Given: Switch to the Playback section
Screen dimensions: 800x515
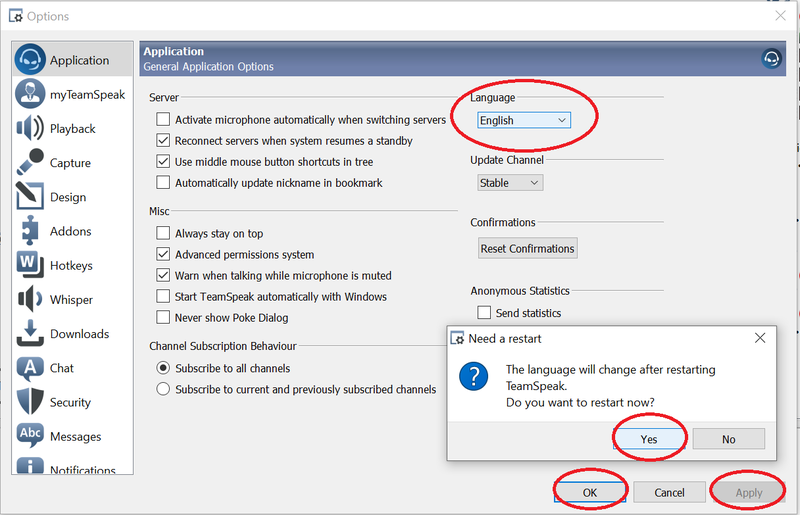Looking at the screenshot, I should (x=72, y=129).
